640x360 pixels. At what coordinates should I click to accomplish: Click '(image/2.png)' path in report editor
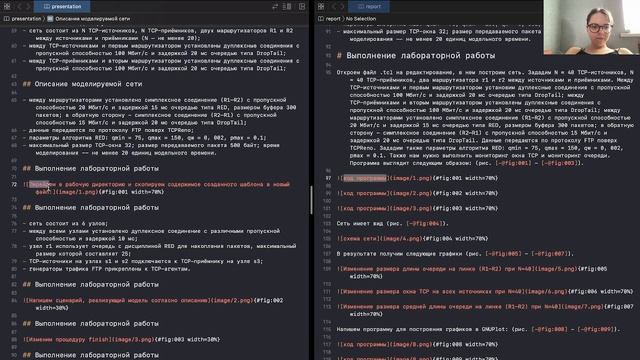tap(410, 193)
